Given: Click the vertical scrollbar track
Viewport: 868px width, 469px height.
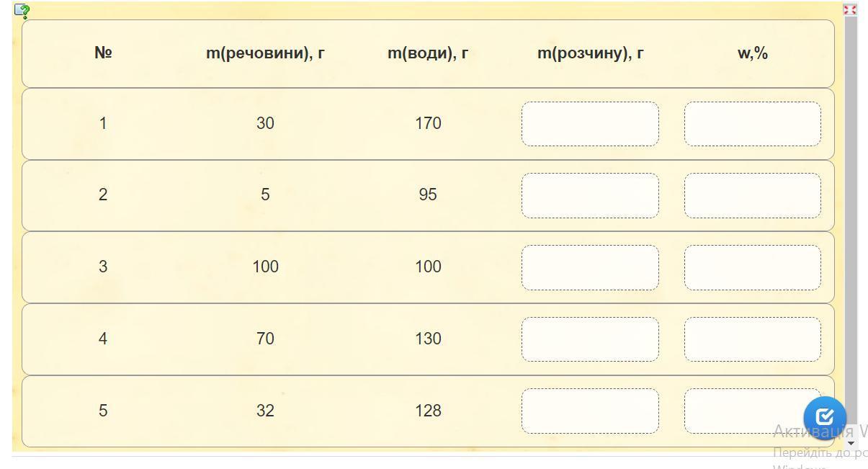Looking at the screenshot, I should coord(851,216).
